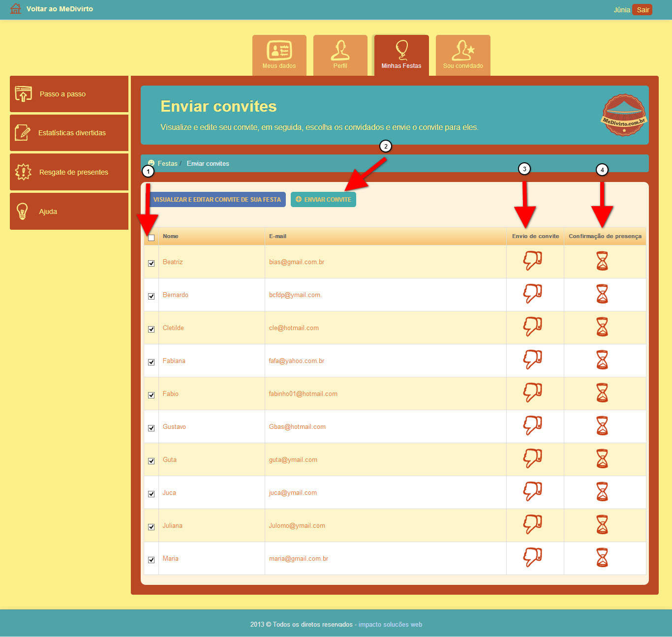672x637 pixels.
Task: Click the hourglass confirmation icon for Fabiana
Action: pyautogui.click(x=602, y=360)
